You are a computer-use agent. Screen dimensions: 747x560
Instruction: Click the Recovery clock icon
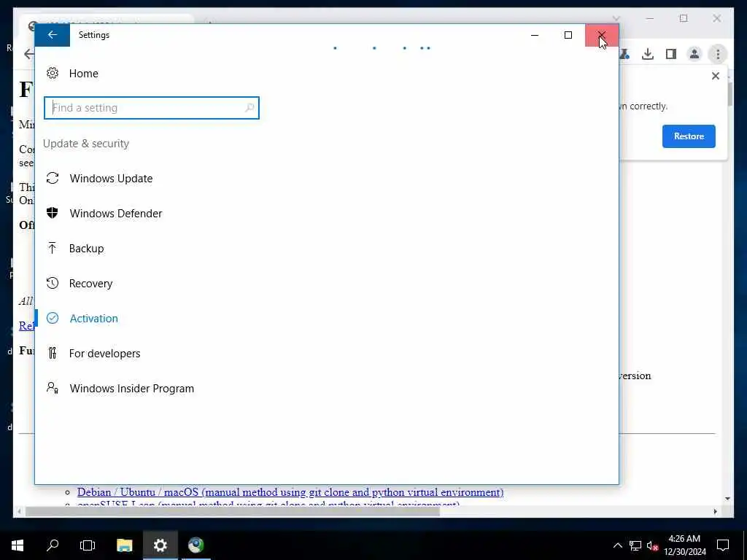click(53, 283)
